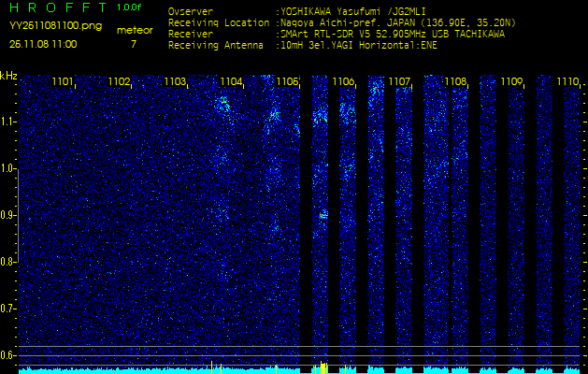Click the timestamp ending in 11:00
This screenshot has width=588, height=374.
point(43,44)
